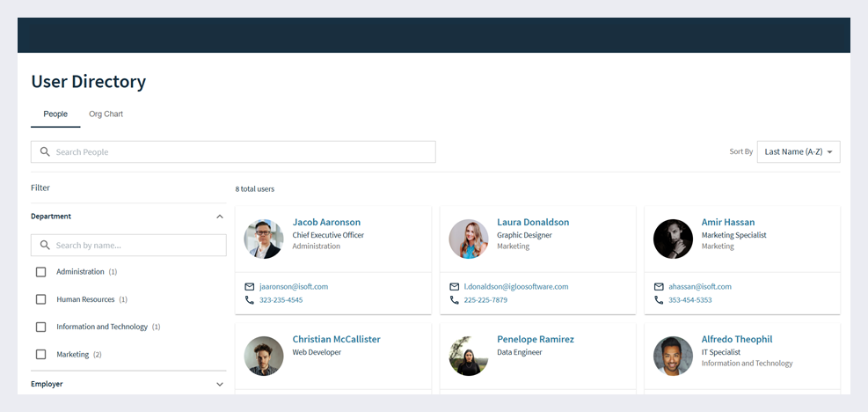
Task: Click 'Chief Executive Officer' job title
Action: pos(328,235)
